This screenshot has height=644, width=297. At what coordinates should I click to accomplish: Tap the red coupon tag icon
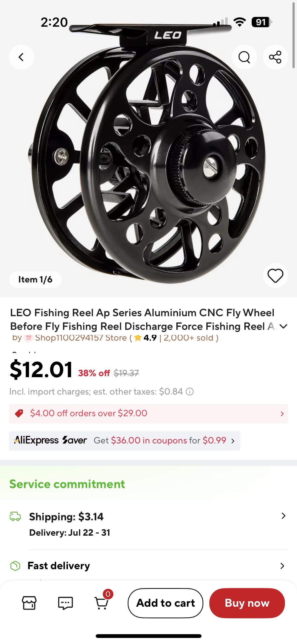[x=19, y=413]
